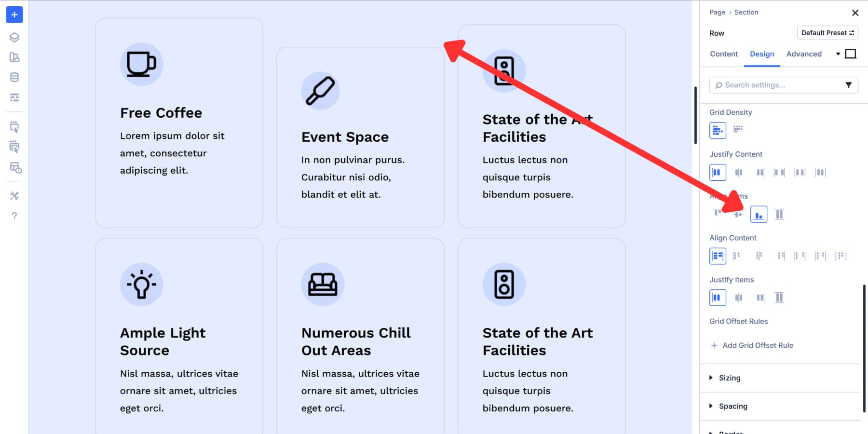868x434 pixels.
Task: Click the wrench tools icon in sidebar
Action: point(14,196)
